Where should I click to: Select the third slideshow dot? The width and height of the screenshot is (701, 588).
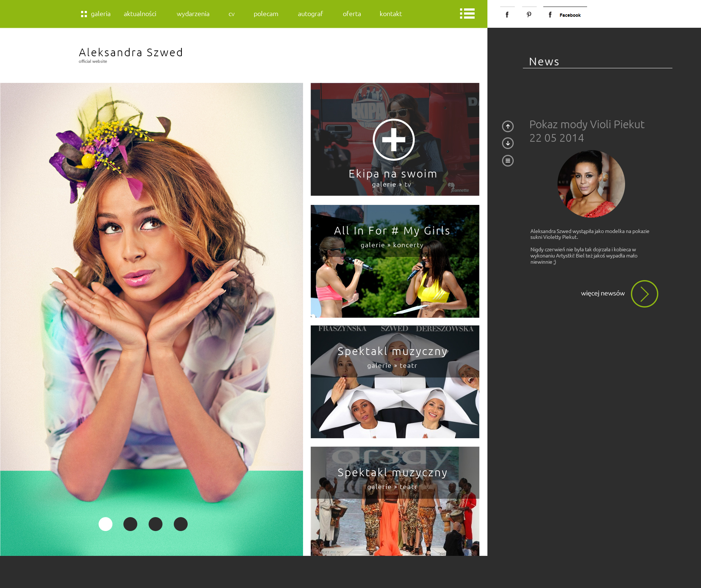pos(156,524)
